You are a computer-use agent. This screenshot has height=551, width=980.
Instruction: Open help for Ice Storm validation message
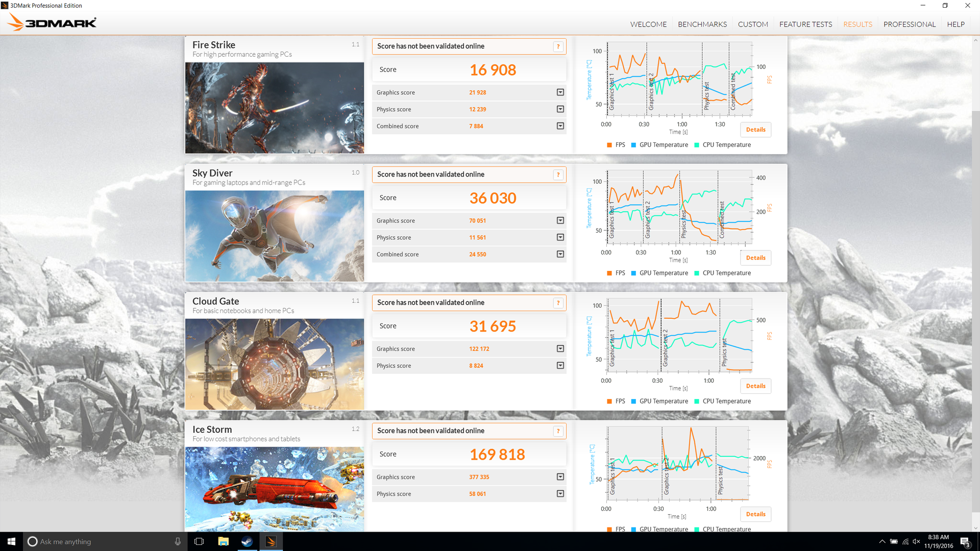click(558, 431)
